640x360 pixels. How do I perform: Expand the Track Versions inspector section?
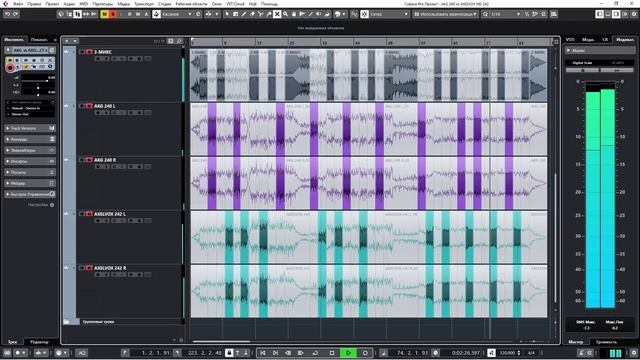coord(29,128)
